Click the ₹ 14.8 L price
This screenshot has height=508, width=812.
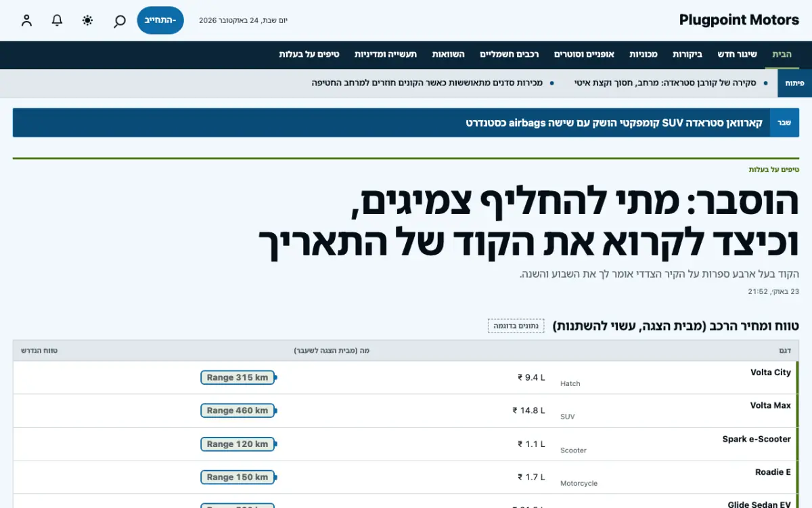click(x=528, y=410)
